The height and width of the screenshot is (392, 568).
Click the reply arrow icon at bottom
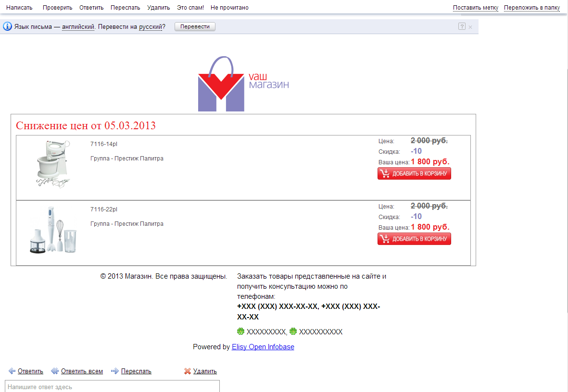tap(12, 371)
